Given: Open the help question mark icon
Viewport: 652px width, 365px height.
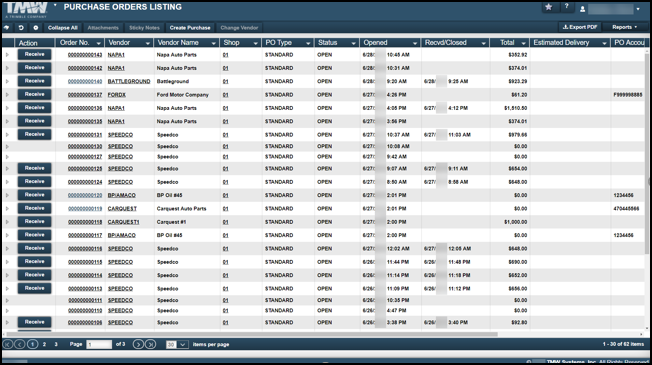Looking at the screenshot, I should coord(566,7).
